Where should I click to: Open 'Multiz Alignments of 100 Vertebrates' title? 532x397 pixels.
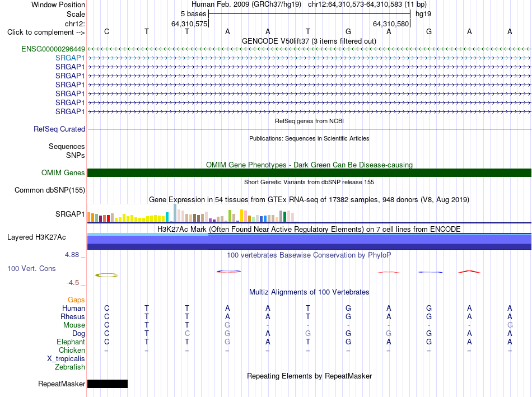309,292
